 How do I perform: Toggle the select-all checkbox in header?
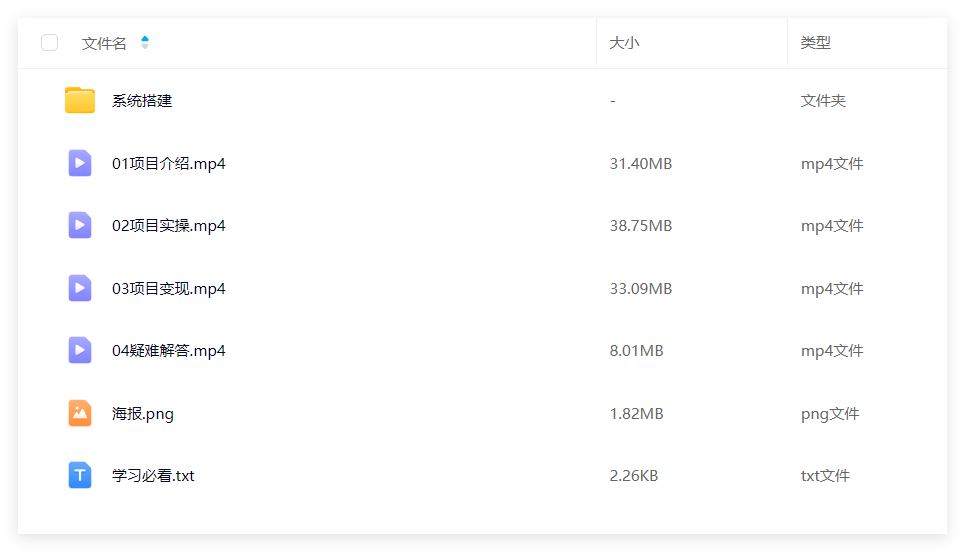(x=49, y=42)
